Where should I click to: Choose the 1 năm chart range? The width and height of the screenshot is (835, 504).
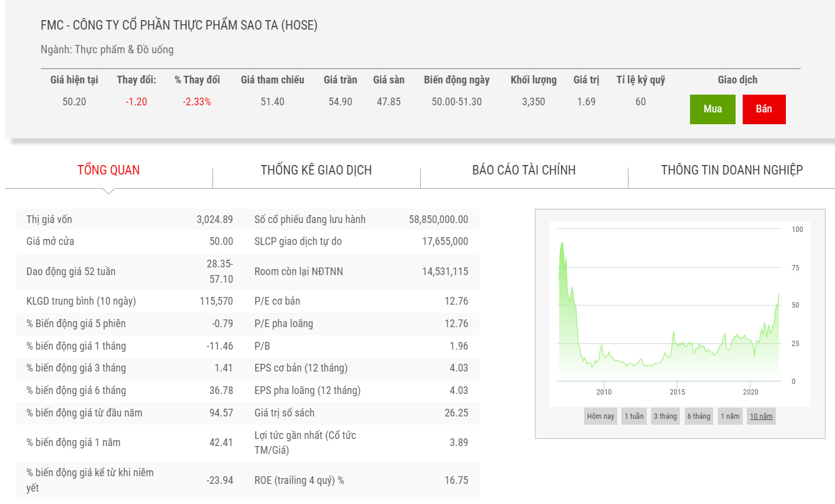(730, 416)
